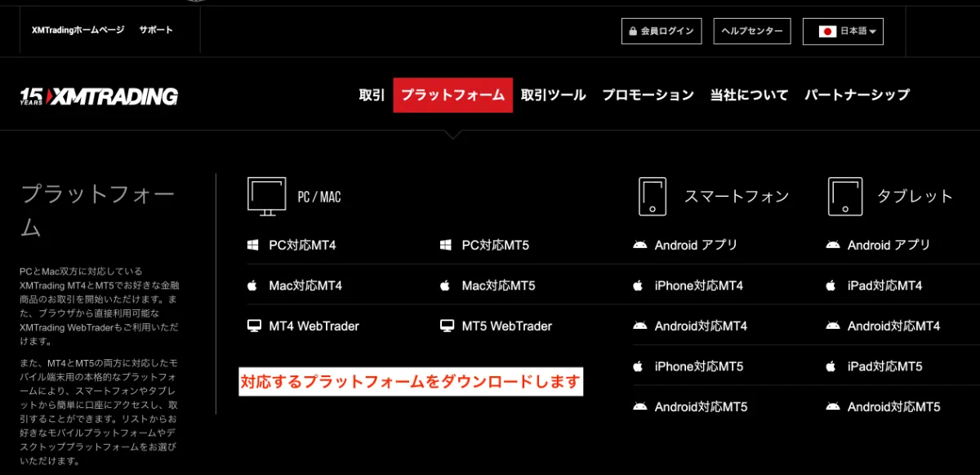Image resolution: width=980 pixels, height=475 pixels.
Task: Open the 取引 menu
Action: pyautogui.click(x=372, y=95)
